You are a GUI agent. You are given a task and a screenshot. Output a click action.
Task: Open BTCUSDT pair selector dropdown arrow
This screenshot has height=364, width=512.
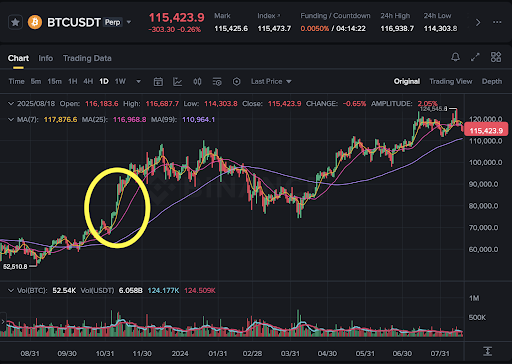(129, 22)
